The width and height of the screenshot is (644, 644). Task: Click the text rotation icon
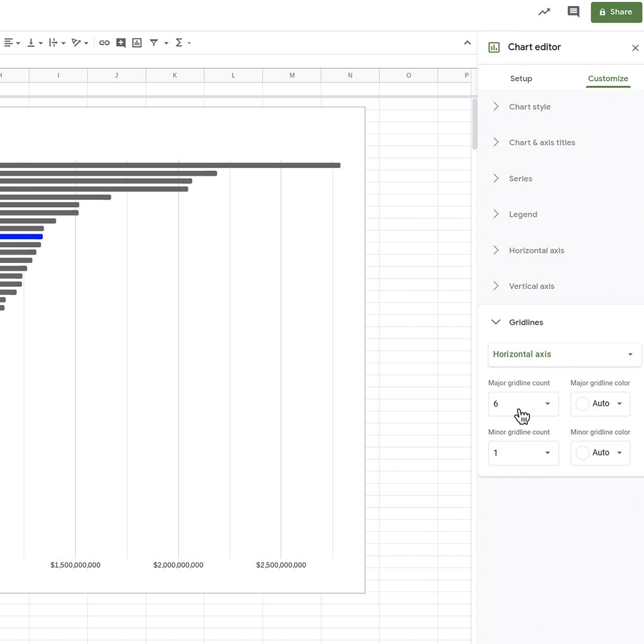point(76,43)
